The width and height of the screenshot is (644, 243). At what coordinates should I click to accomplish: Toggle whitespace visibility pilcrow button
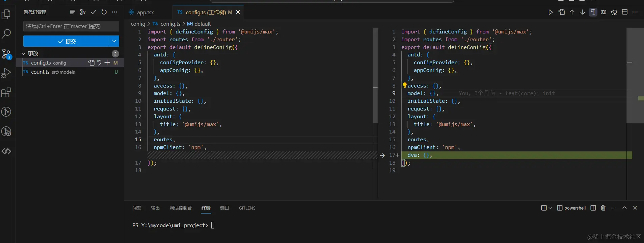(x=593, y=12)
